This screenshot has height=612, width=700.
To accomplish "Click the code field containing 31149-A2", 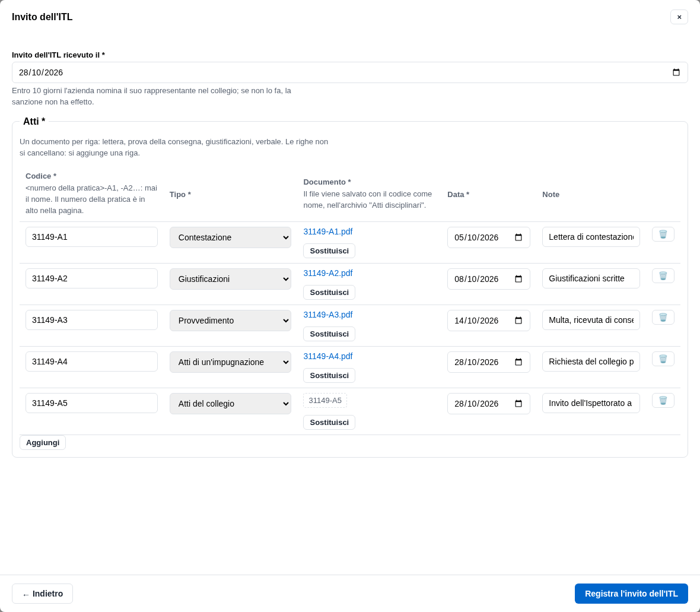I will click(x=91, y=279).
